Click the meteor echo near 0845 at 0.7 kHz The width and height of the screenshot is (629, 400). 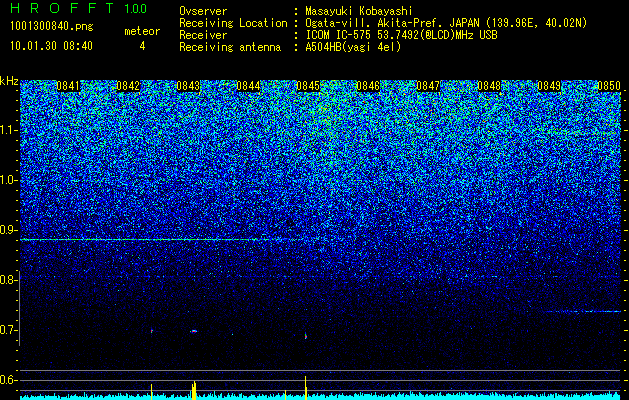(x=306, y=336)
